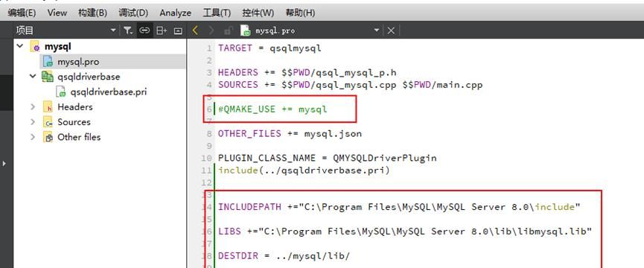
Task: Click the mysql project icon
Action: [x=35, y=47]
